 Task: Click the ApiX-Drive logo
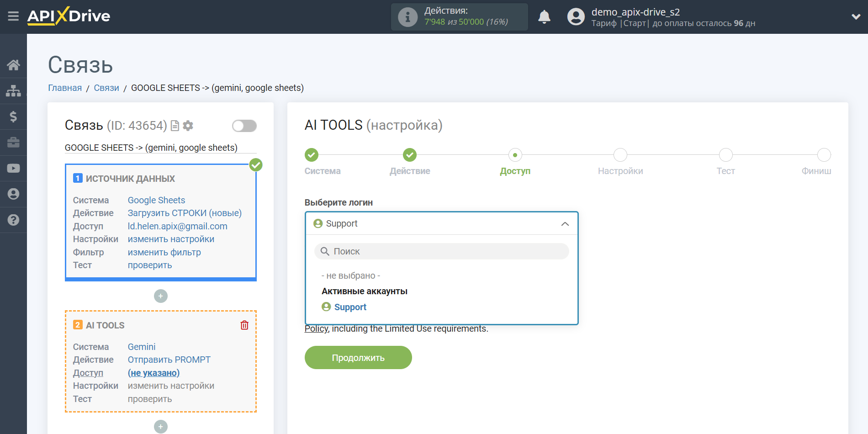[x=69, y=16]
